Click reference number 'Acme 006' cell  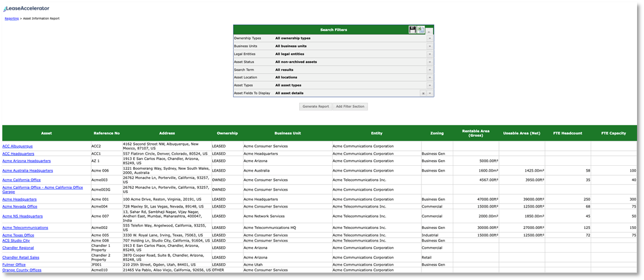[107, 170]
